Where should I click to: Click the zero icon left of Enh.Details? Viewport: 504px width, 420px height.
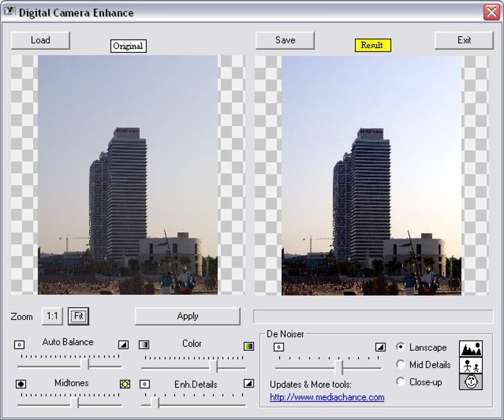145,384
